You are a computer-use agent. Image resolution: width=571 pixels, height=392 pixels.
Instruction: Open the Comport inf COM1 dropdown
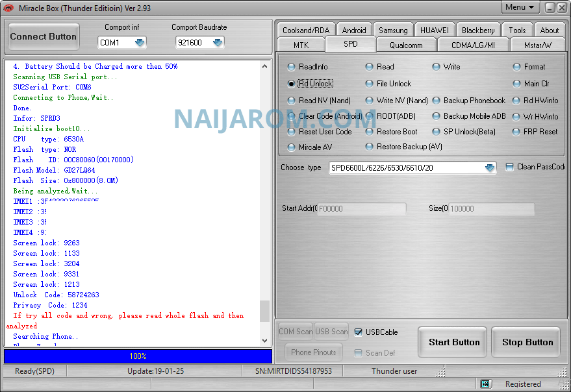tap(140, 43)
